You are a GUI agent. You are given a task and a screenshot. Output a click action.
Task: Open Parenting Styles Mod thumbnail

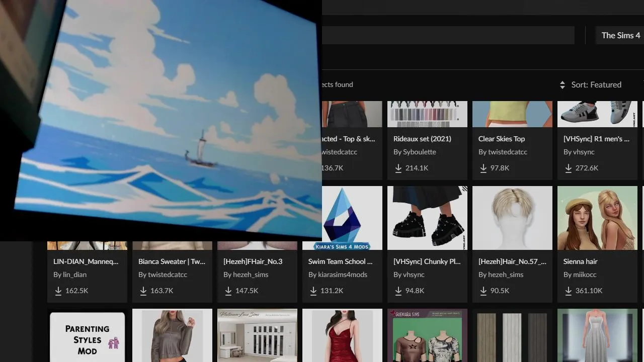pos(87,335)
